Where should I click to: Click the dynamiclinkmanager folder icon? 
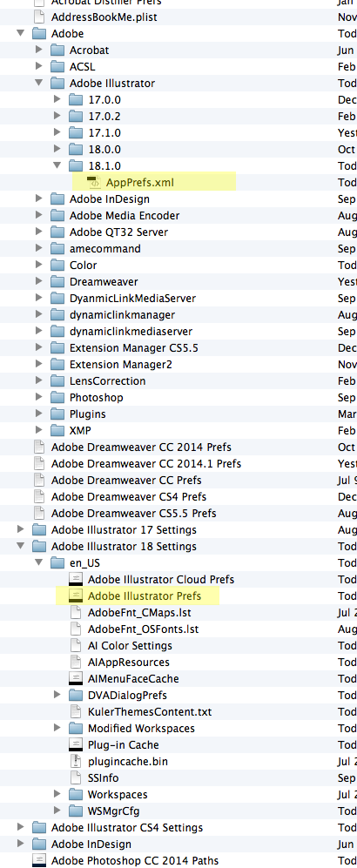click(x=57, y=314)
